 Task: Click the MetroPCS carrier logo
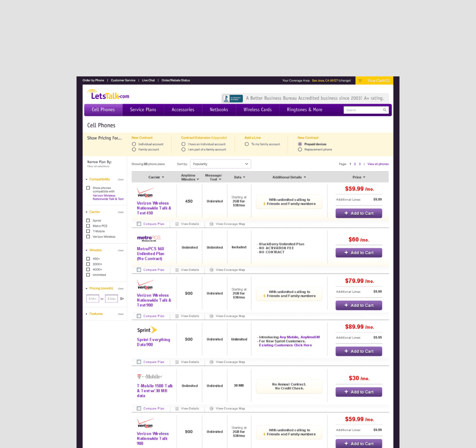pos(149,238)
